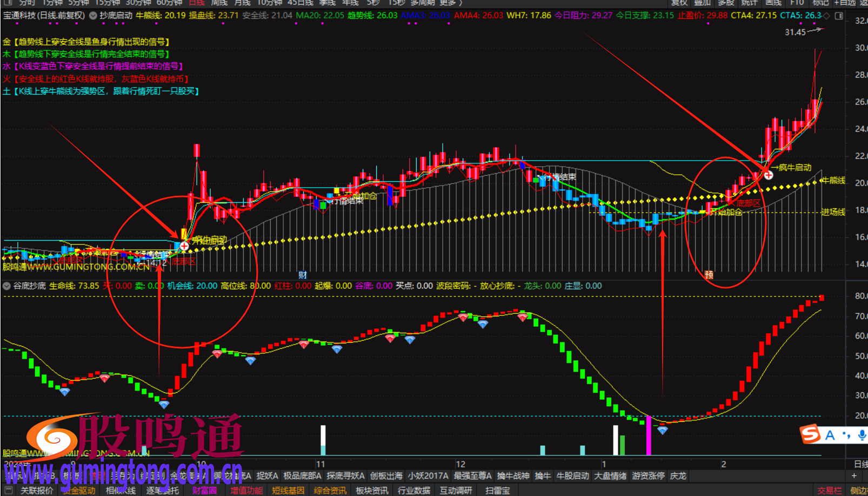Toggle the side panel layout icon

pyautogui.click(x=839, y=16)
